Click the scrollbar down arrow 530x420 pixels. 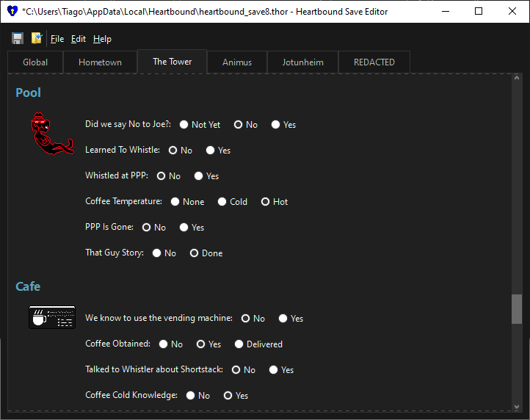[x=517, y=405]
